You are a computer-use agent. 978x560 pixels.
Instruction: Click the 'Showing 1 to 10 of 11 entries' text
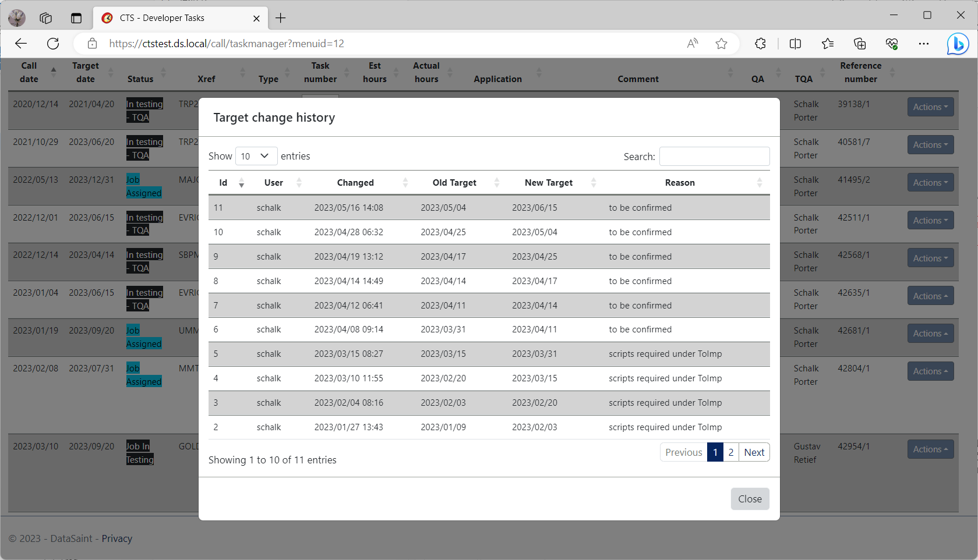click(272, 460)
